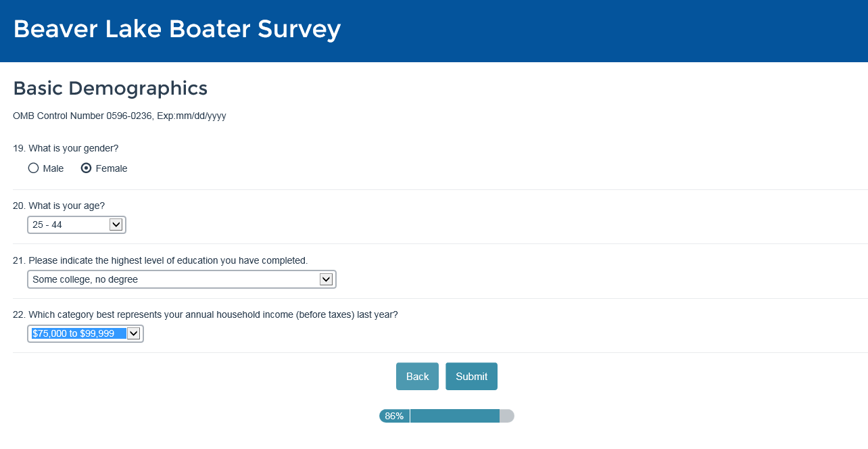The width and height of the screenshot is (868, 449).
Task: Click the 86% progress label
Action: click(x=394, y=416)
